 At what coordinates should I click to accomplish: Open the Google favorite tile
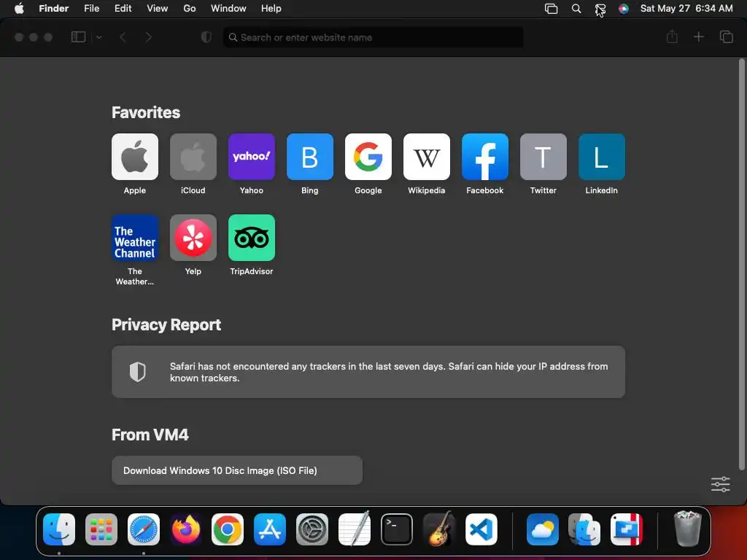tap(368, 157)
